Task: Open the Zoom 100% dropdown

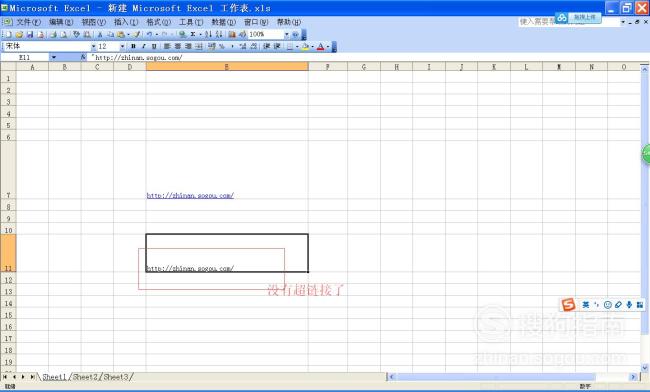Action: [x=286, y=34]
